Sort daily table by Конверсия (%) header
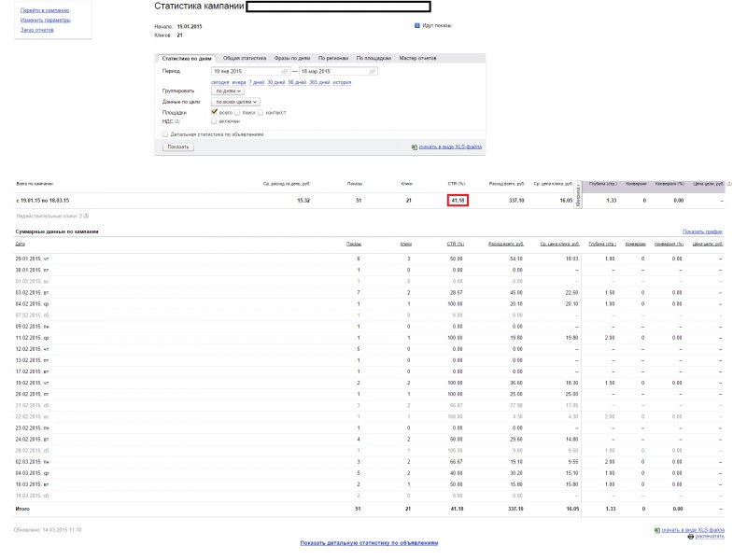Viewport: 747px width, 560px height. (x=669, y=245)
